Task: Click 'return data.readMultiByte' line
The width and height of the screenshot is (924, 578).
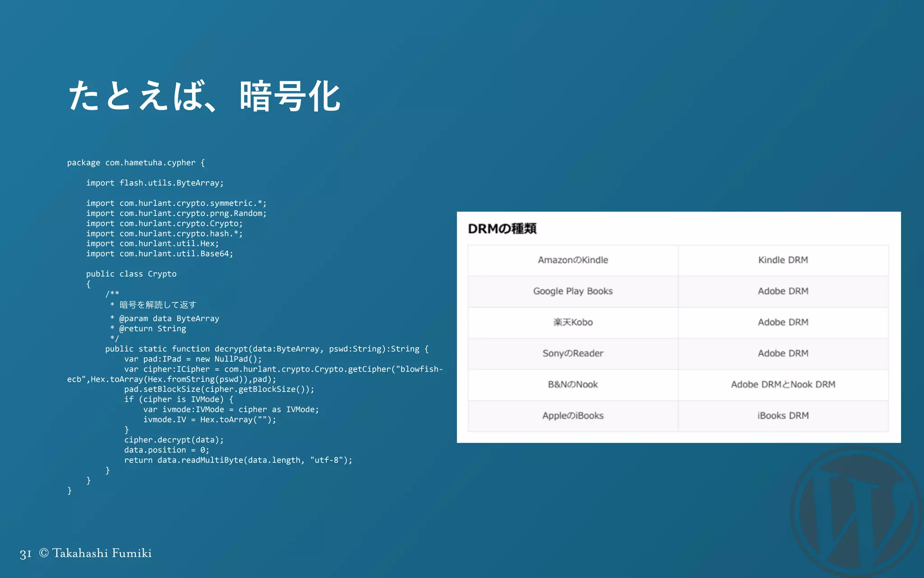Action: tap(238, 460)
